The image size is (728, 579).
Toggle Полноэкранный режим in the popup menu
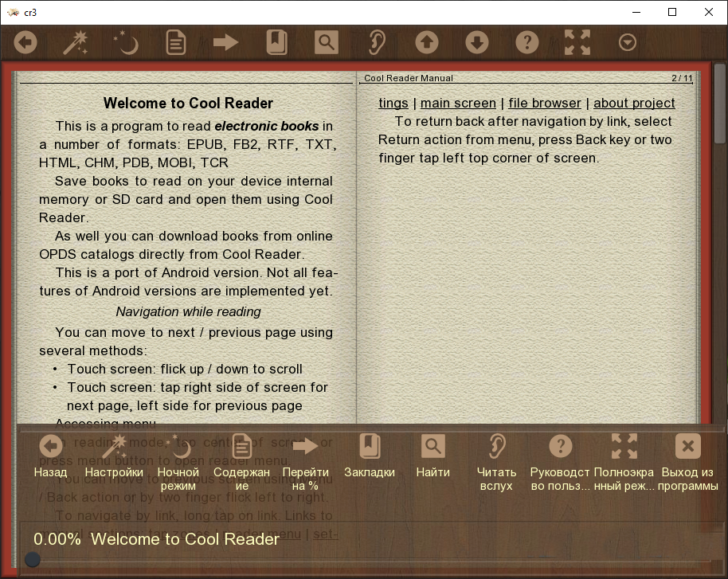point(624,463)
